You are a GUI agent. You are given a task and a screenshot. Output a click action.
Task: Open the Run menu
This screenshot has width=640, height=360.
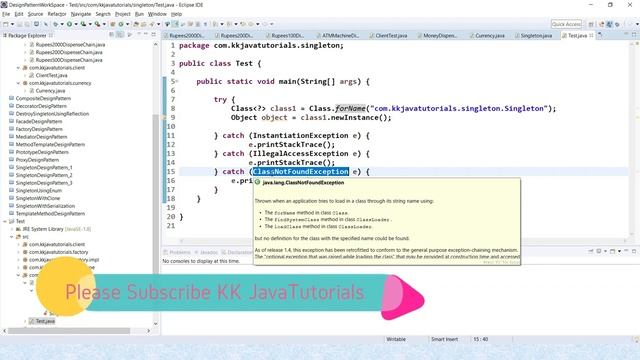(x=139, y=14)
